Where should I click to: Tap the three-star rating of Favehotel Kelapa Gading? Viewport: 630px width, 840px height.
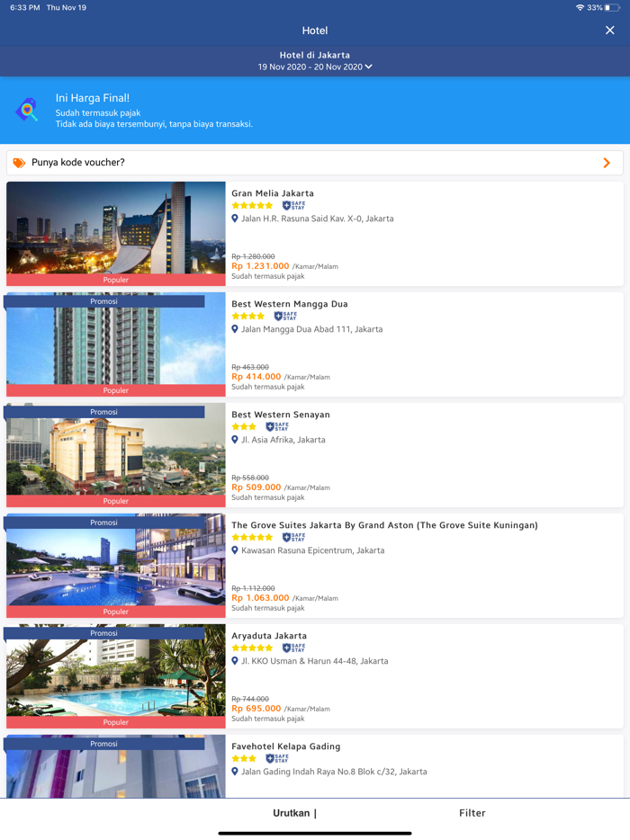[x=244, y=758]
